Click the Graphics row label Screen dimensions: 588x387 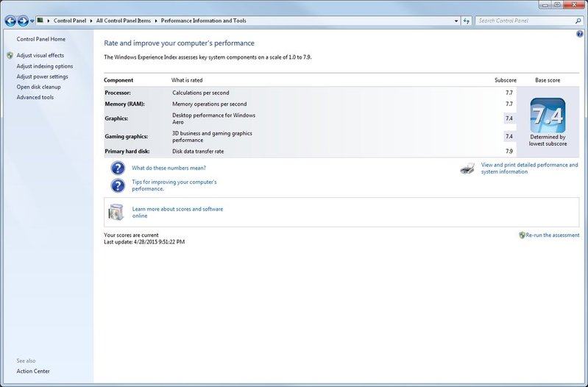tap(116, 118)
